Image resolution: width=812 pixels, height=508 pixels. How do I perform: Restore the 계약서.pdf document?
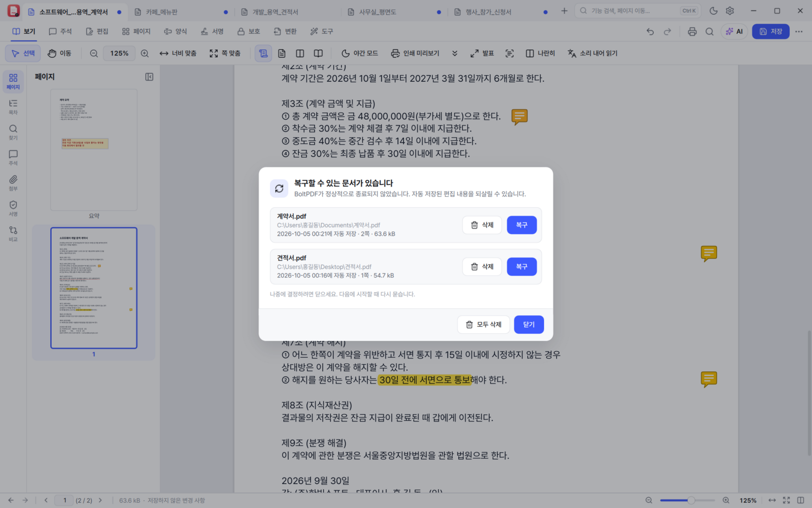click(x=522, y=225)
